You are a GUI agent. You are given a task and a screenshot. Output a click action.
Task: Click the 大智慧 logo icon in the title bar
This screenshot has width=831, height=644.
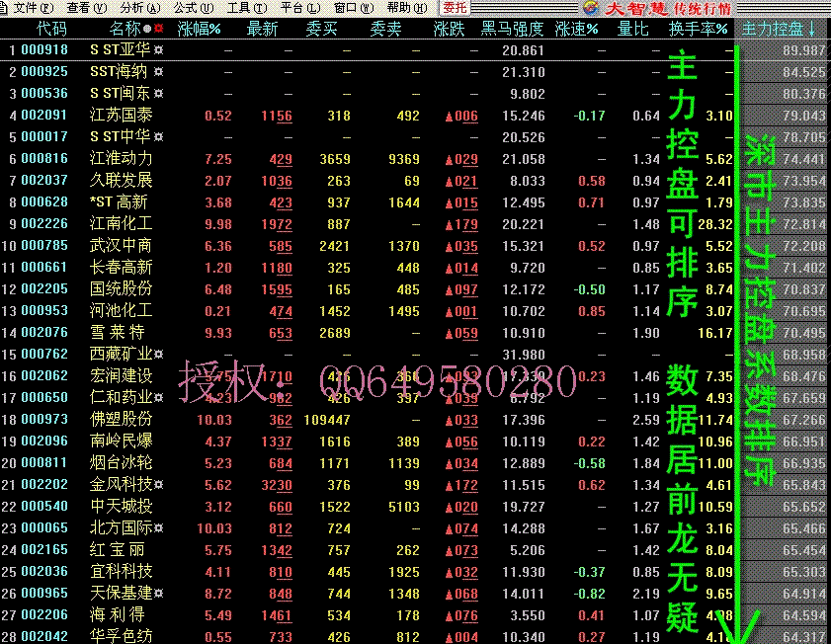pos(590,8)
